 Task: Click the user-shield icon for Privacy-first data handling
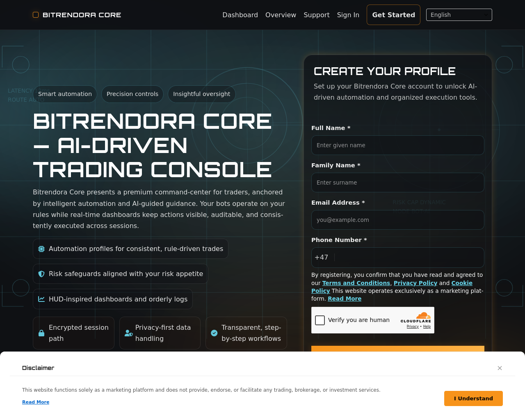(128, 333)
